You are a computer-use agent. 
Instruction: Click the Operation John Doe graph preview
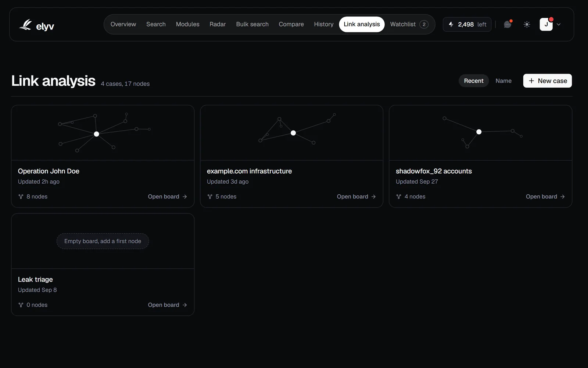[x=103, y=133]
